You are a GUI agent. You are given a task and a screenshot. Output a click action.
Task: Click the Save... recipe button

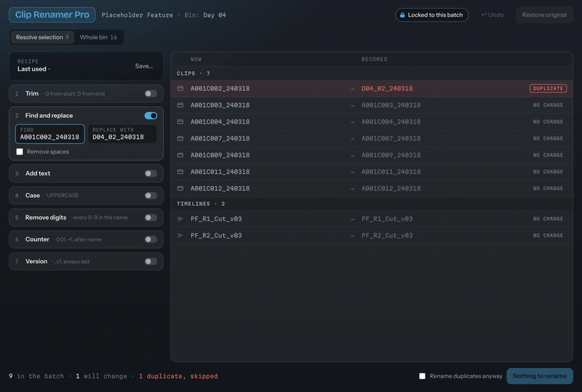click(x=144, y=66)
